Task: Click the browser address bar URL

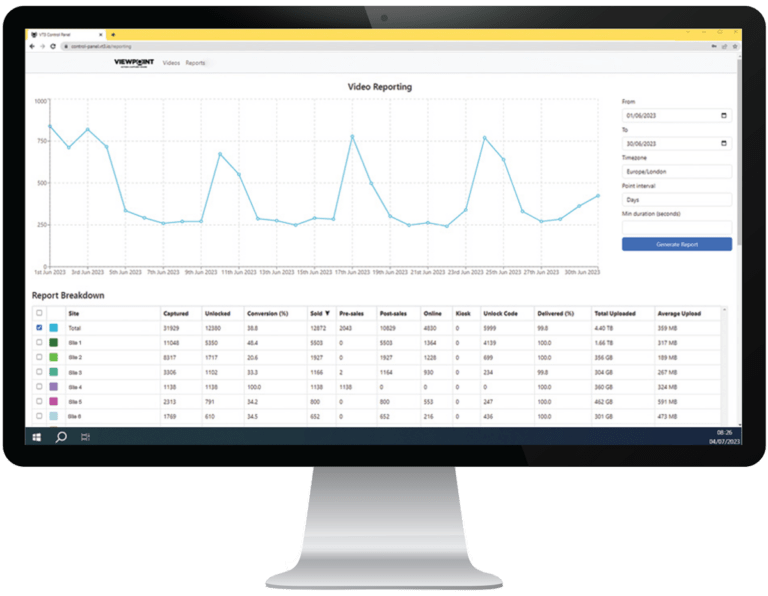Action: [x=101, y=47]
